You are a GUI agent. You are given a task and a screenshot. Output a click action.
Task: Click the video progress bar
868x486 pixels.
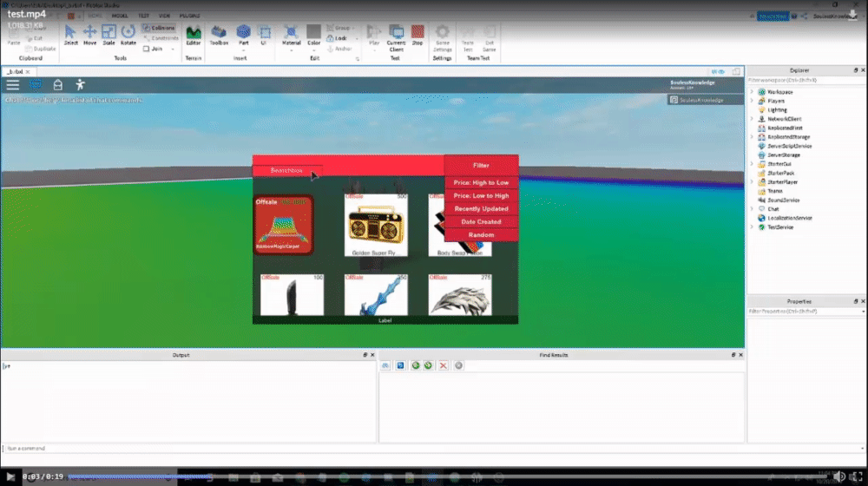pyautogui.click(x=447, y=476)
